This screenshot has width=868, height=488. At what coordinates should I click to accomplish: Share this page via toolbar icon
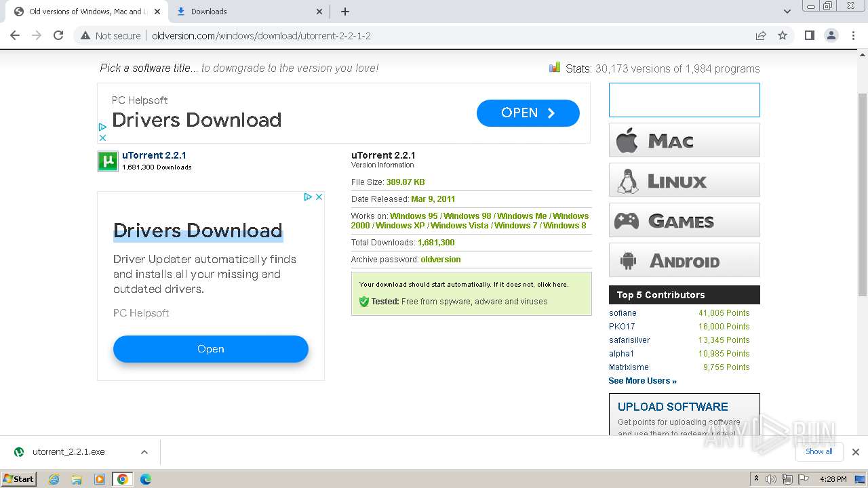point(761,36)
